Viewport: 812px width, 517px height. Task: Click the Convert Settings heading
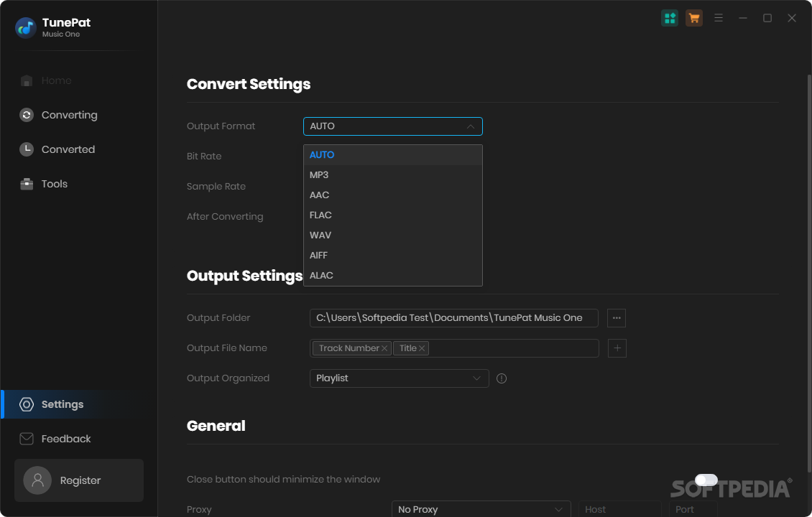(x=249, y=84)
